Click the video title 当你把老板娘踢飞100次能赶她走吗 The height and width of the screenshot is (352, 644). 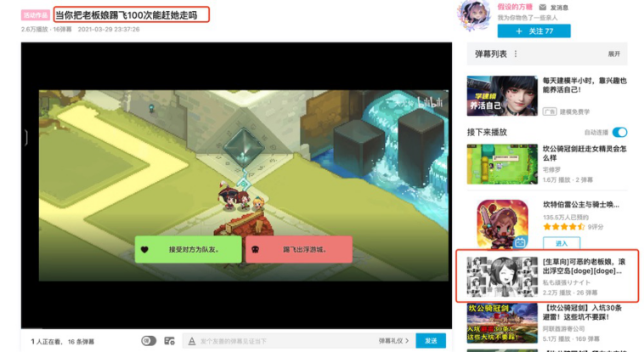coord(127,15)
